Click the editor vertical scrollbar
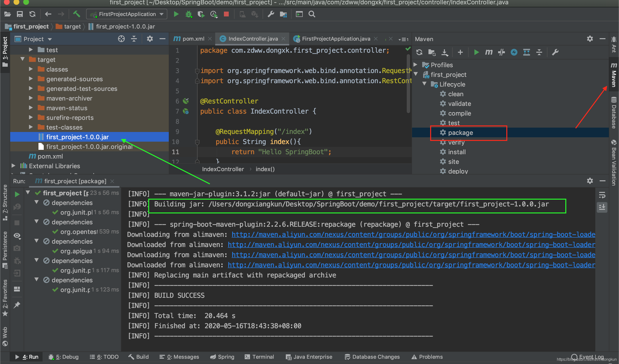This screenshot has height=364, width=619. click(408, 84)
